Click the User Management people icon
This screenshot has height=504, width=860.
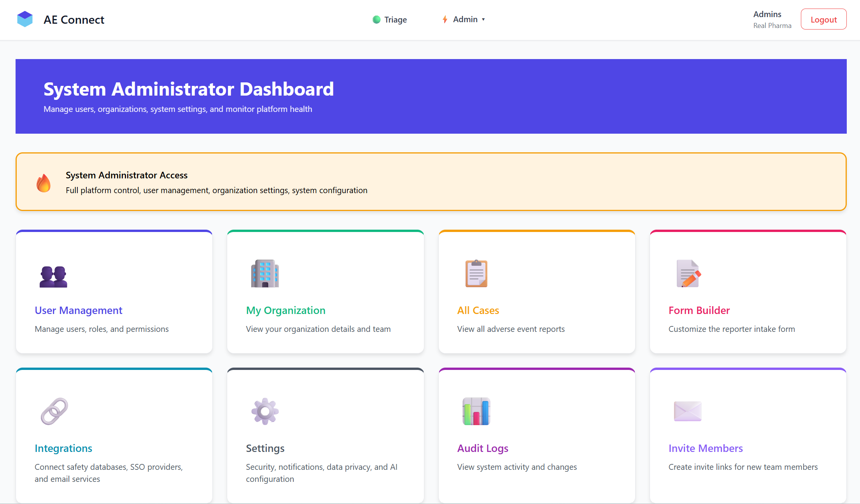[53, 276]
